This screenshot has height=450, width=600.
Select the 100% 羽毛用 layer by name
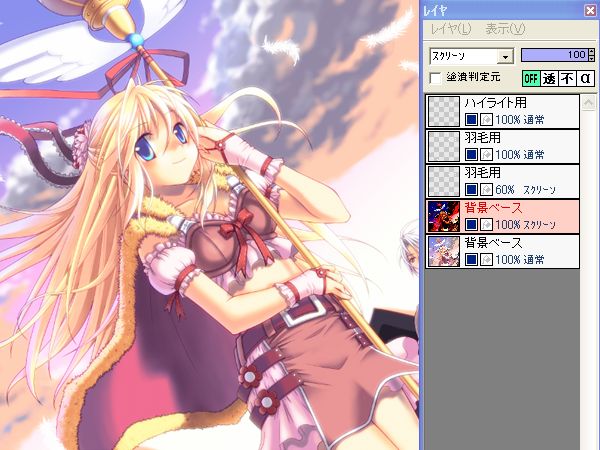(x=482, y=139)
